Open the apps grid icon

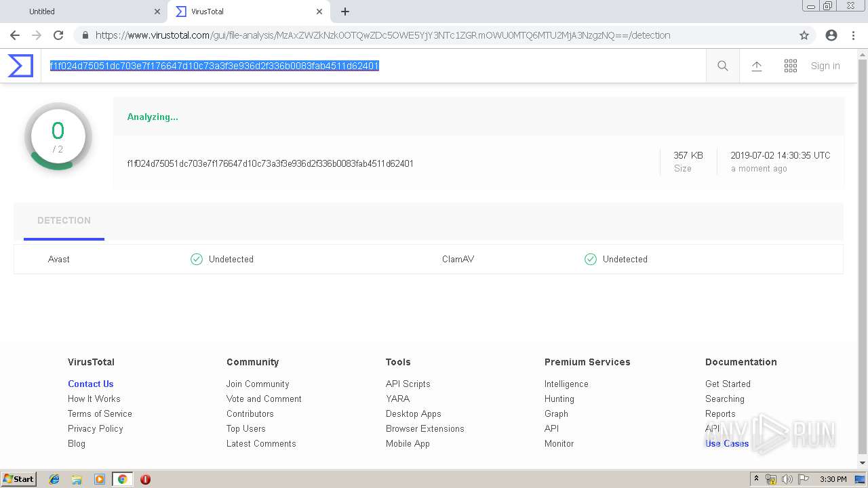(791, 66)
